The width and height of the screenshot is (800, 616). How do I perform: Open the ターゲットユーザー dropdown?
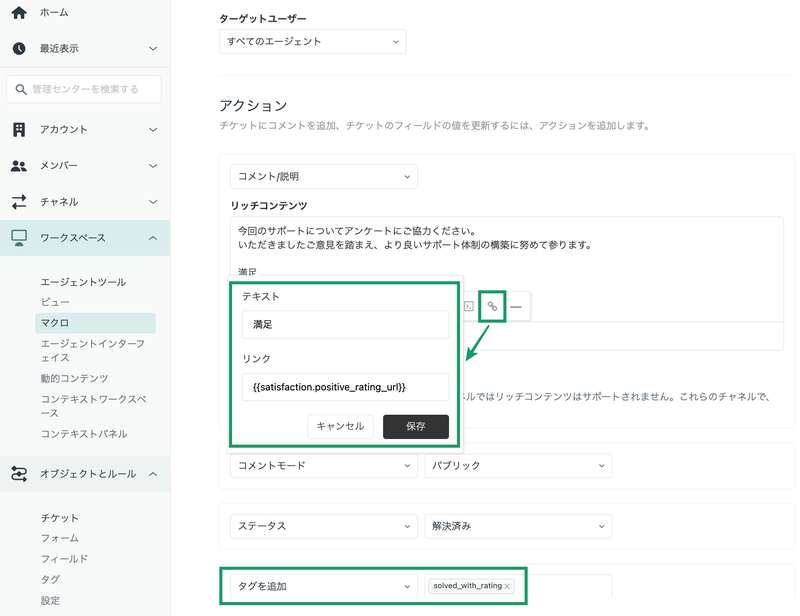point(312,42)
